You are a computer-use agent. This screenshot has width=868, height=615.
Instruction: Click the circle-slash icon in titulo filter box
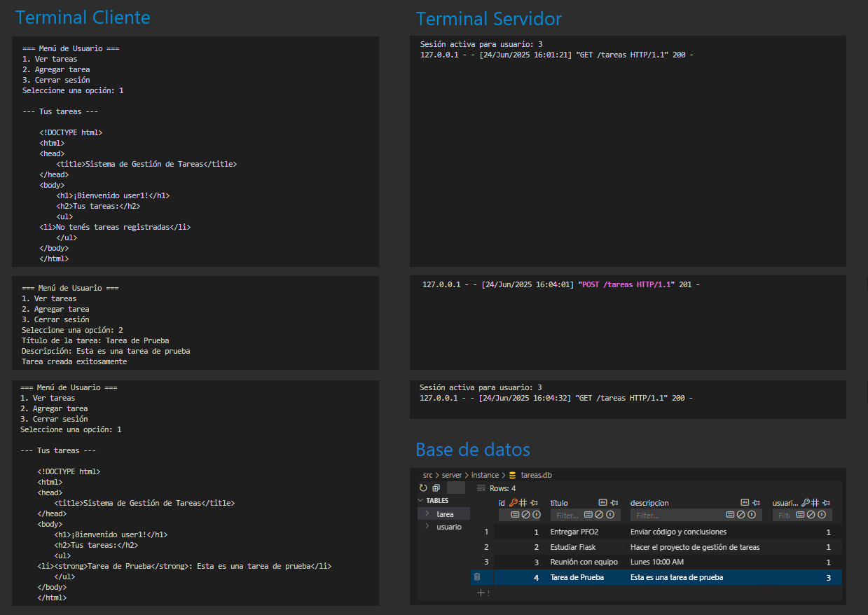point(599,515)
